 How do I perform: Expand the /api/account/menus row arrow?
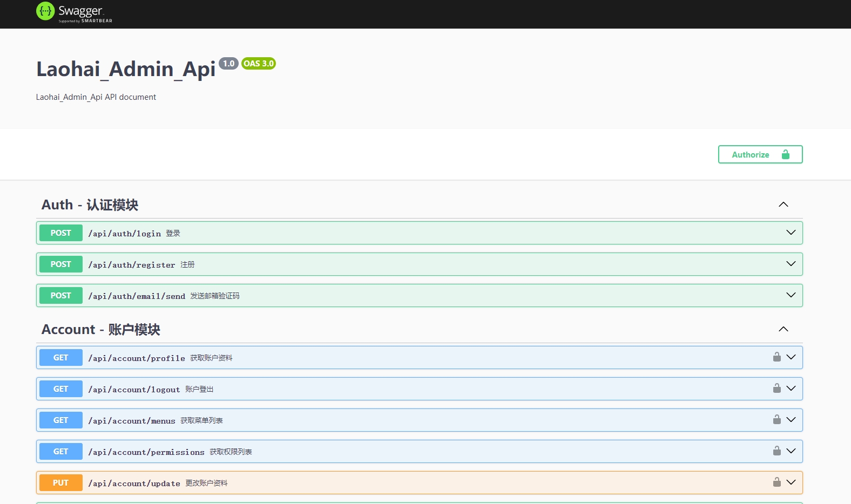(x=791, y=420)
